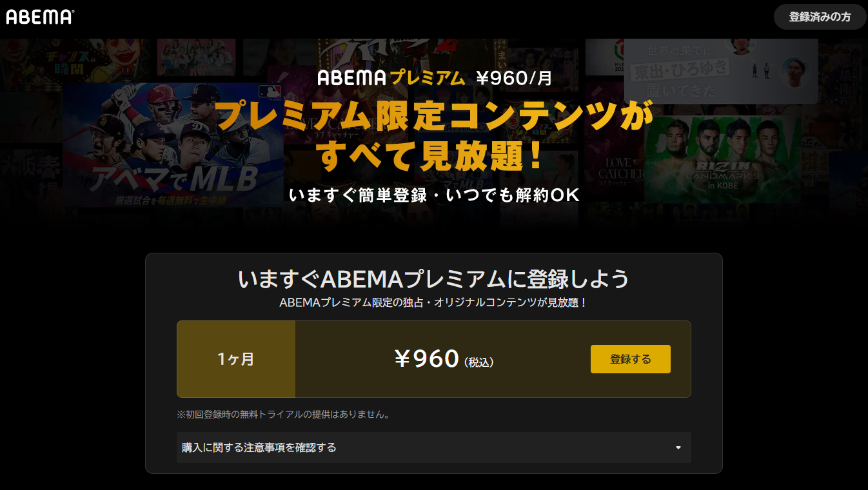Click the プレミアム限定コンテンツが headline text
868x490 pixels.
434,117
